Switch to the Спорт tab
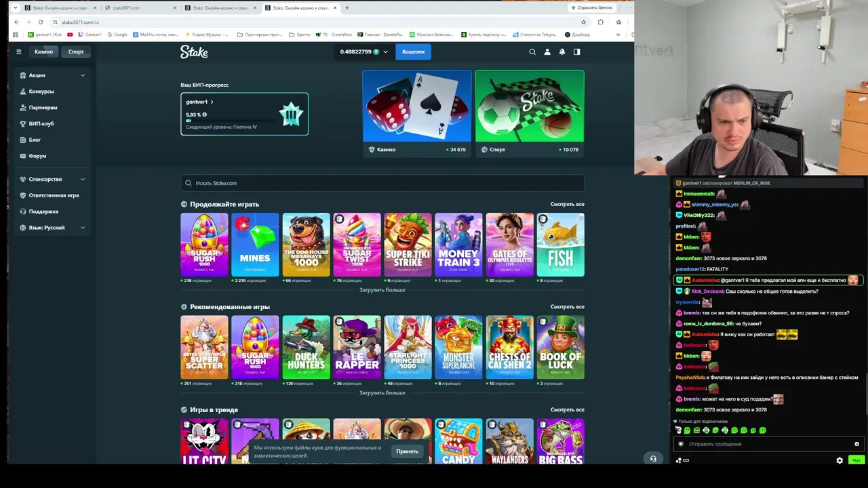 (76, 52)
